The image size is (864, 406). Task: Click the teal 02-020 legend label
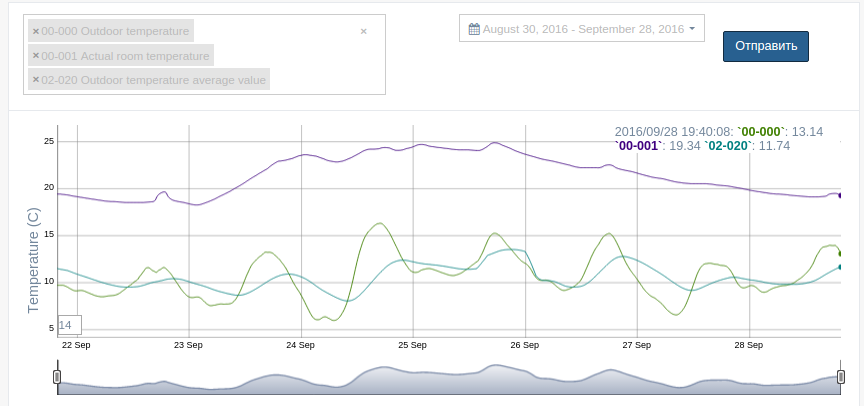click(729, 146)
